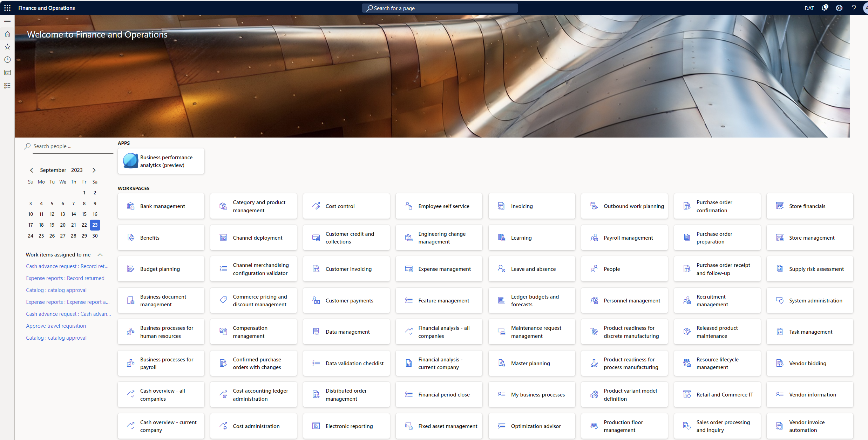View recently opened items via the clock icon
This screenshot has height=440, width=868.
point(7,60)
